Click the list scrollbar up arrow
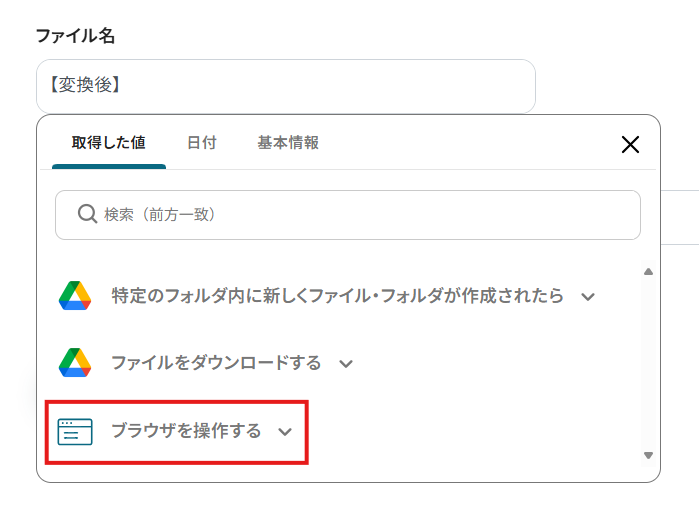Viewport: 699px width, 517px height. (x=649, y=271)
